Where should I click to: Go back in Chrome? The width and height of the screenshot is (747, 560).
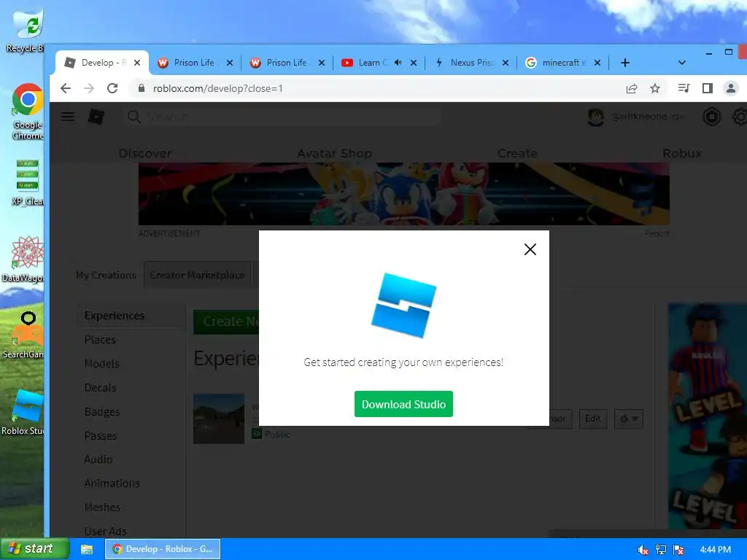[66, 88]
